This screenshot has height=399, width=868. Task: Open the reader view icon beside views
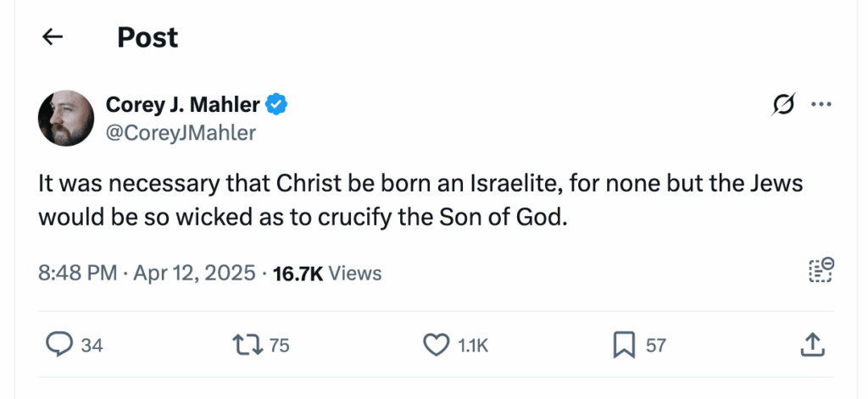[821, 270]
